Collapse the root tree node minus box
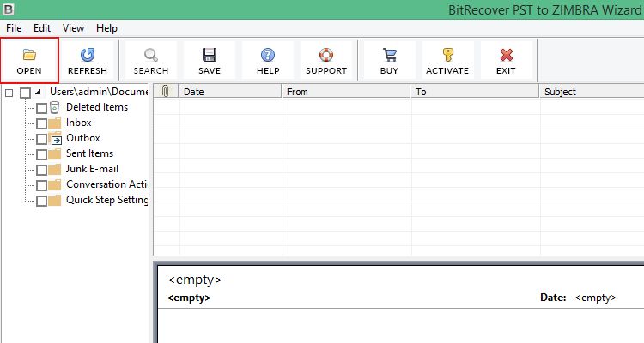 [9, 93]
